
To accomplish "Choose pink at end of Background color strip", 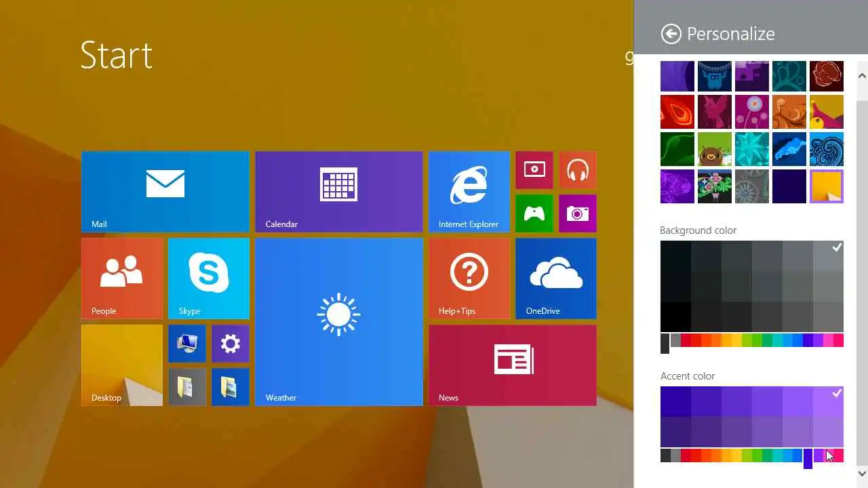I will (x=838, y=340).
